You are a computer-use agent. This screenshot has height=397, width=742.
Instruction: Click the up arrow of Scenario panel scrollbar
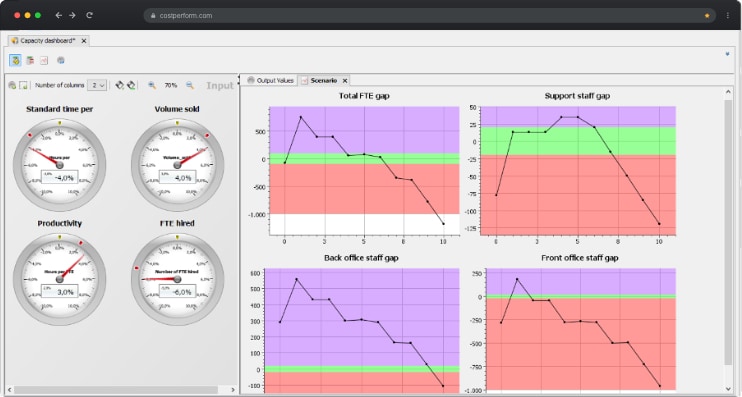tap(728, 93)
